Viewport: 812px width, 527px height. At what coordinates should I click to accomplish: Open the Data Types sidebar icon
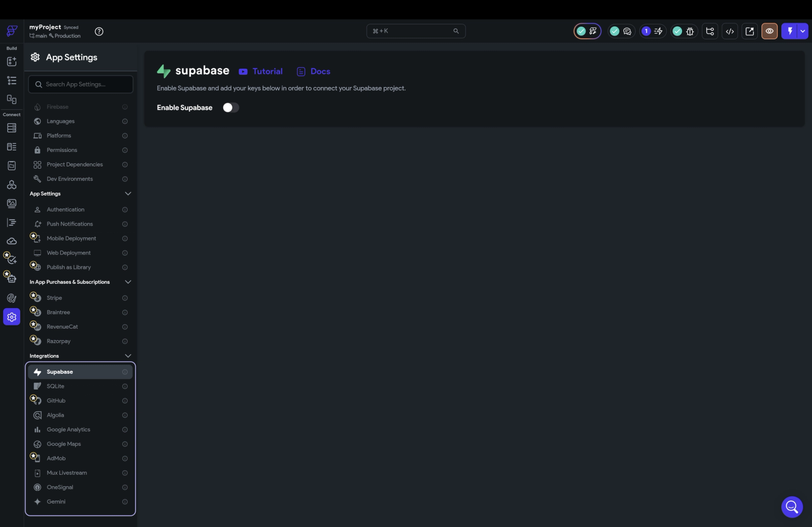[x=12, y=147]
